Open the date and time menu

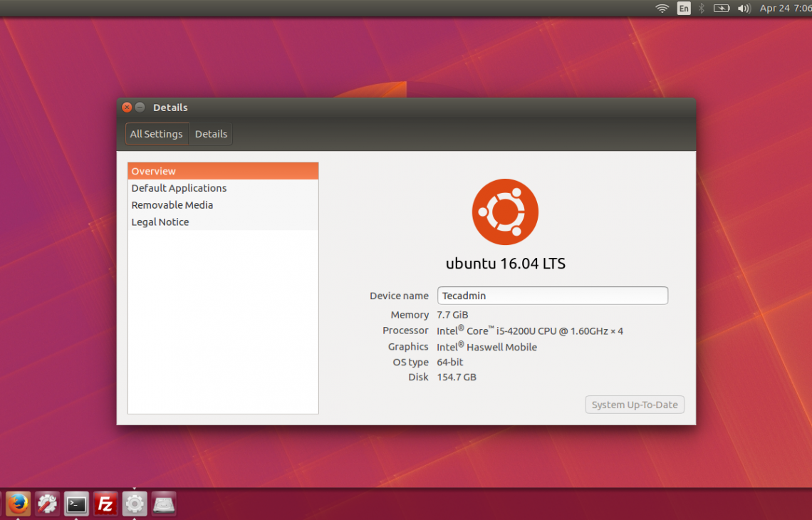click(x=785, y=9)
